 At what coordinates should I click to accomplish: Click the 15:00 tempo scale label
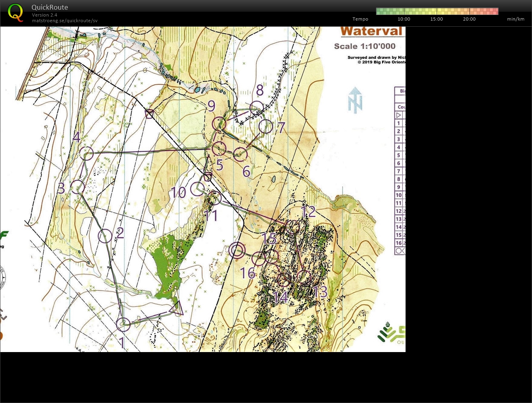pos(437,19)
